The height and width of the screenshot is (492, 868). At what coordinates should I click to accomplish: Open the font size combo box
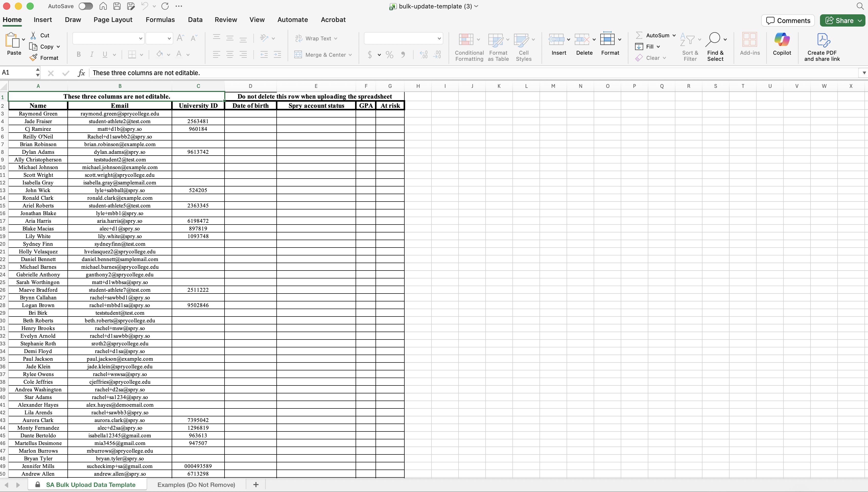click(159, 38)
